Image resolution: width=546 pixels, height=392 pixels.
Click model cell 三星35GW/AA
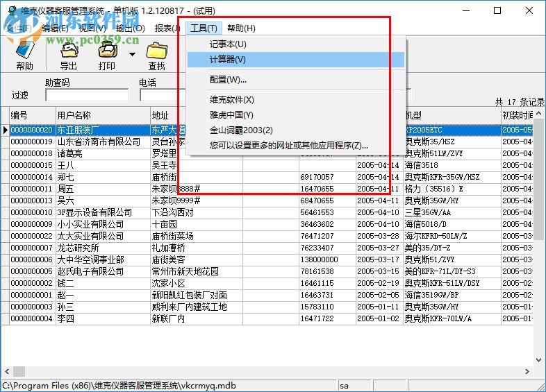pyautogui.click(x=452, y=212)
